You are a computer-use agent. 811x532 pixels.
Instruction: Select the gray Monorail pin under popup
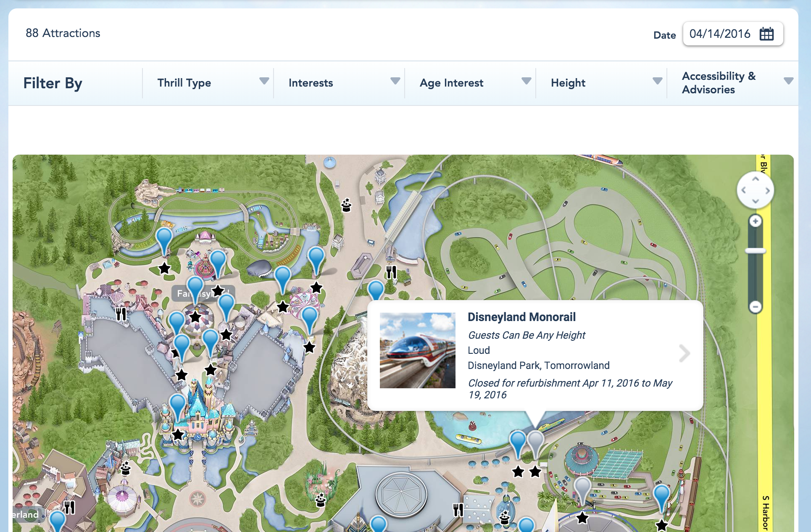pos(535,445)
